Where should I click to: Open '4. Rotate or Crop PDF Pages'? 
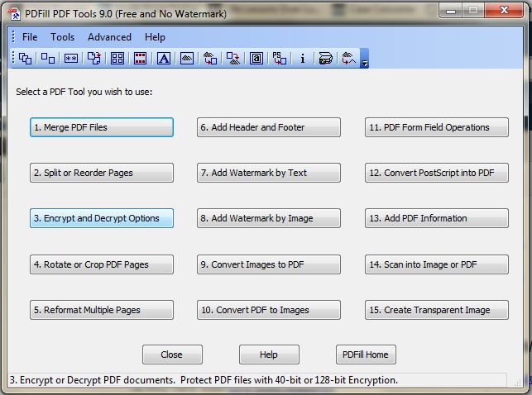102,264
